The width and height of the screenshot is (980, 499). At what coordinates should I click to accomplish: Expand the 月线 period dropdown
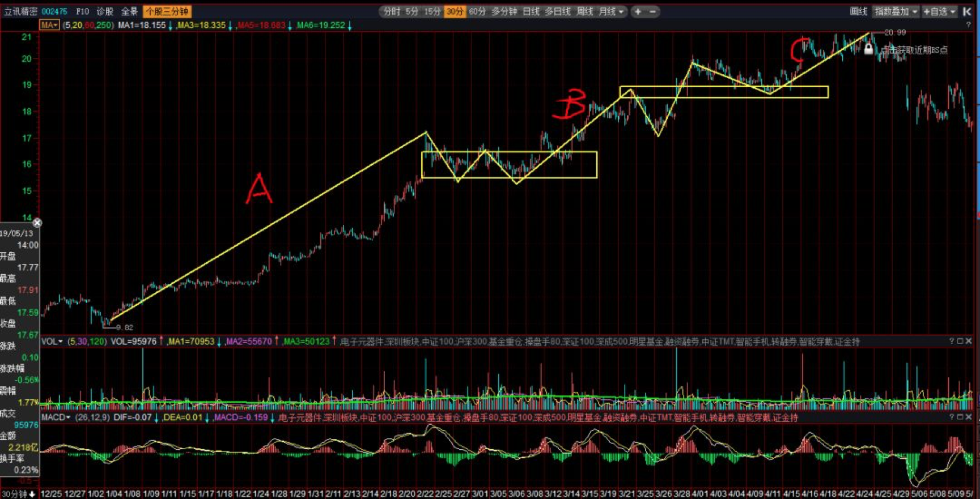622,11
